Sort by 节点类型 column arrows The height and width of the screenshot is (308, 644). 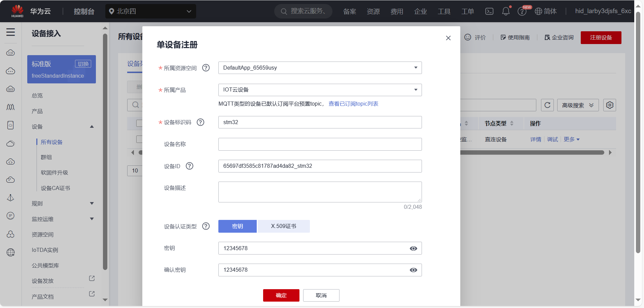(512, 123)
